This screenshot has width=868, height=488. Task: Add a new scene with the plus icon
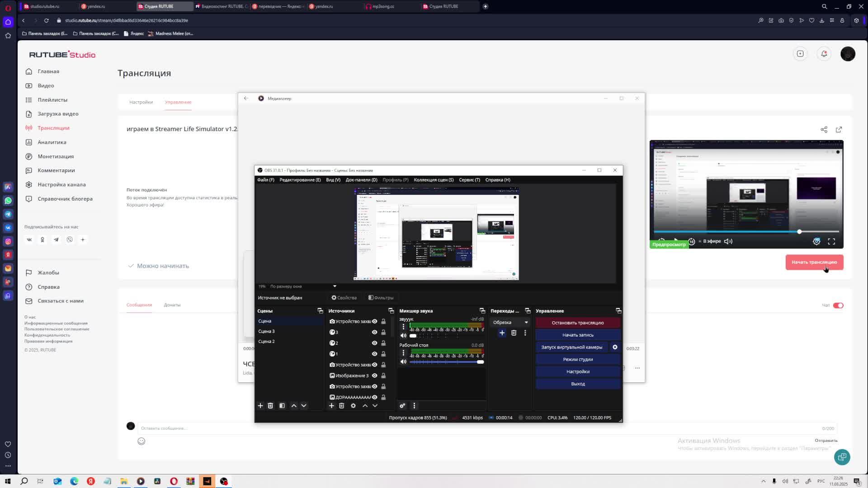(260, 406)
